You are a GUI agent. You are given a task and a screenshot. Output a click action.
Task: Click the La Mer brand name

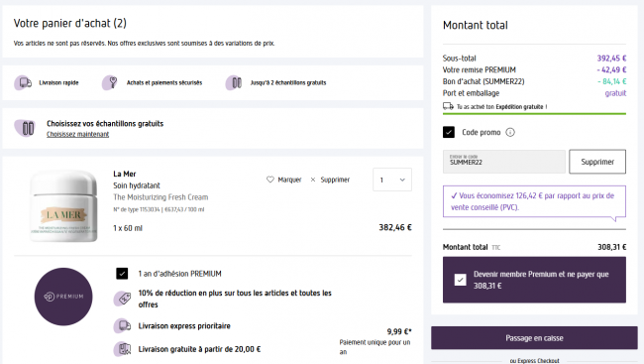point(125,174)
